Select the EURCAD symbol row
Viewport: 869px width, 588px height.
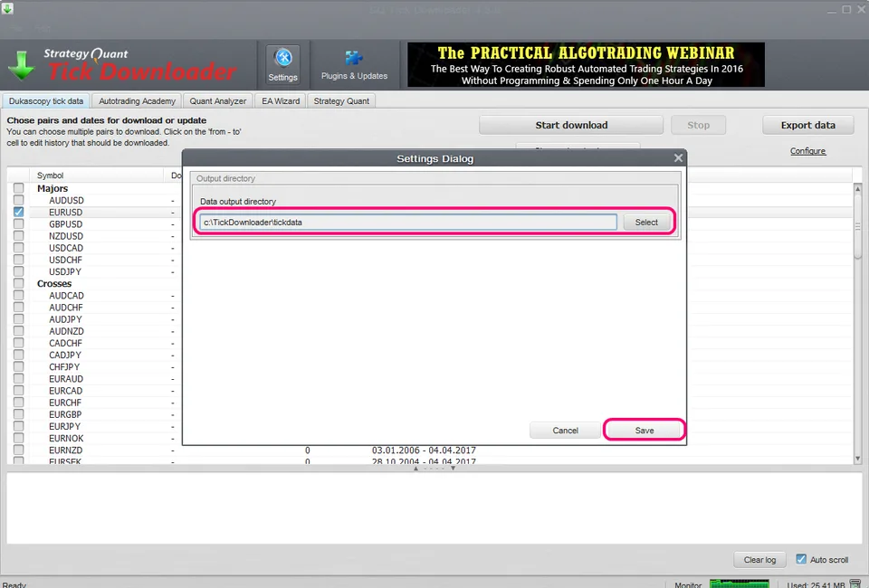(65, 391)
